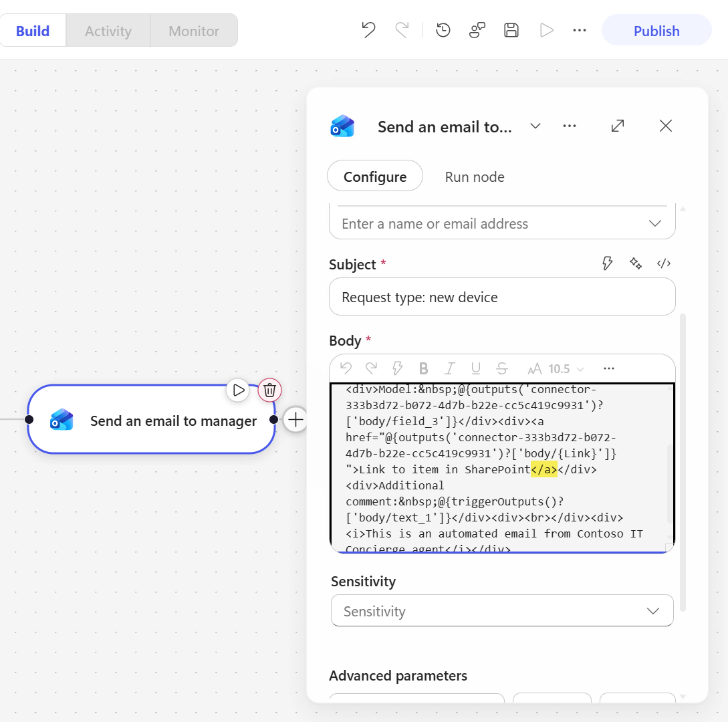Open top toolbar more options ellipsis
Image resolution: width=728 pixels, height=722 pixels.
coord(580,30)
